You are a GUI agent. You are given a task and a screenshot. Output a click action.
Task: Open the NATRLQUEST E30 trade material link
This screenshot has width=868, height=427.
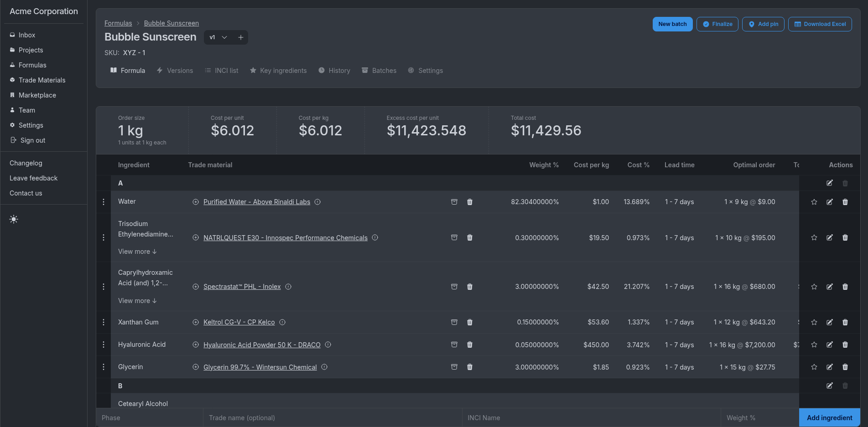coord(286,238)
